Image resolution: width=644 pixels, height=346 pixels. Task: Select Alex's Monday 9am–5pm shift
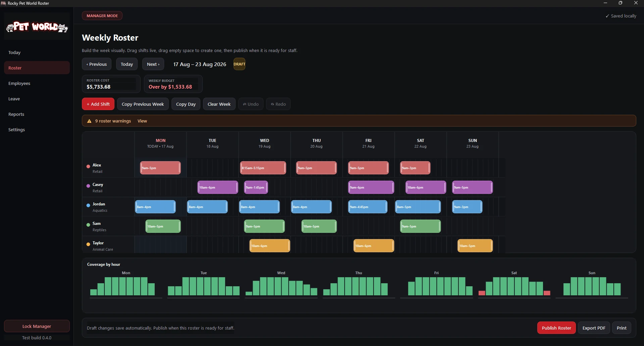coord(160,168)
